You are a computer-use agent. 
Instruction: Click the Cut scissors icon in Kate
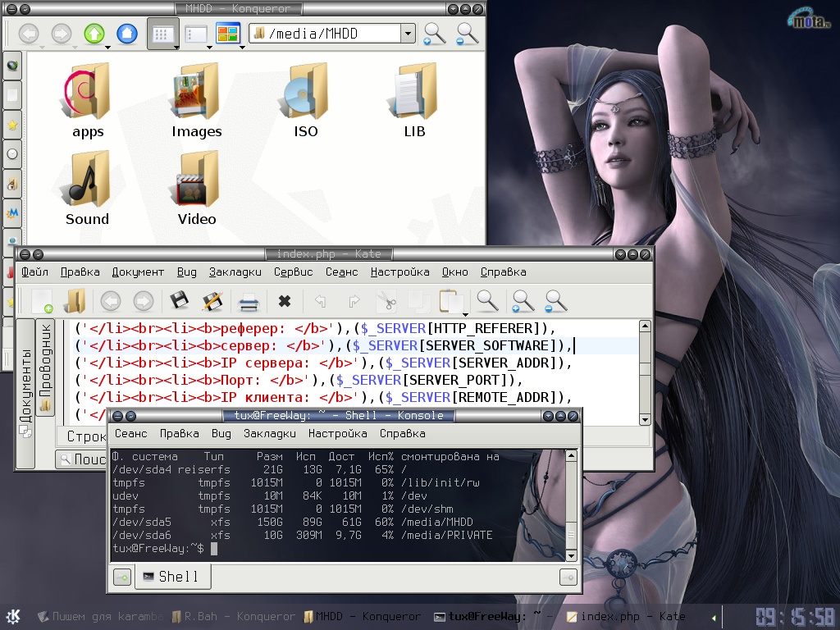[386, 301]
